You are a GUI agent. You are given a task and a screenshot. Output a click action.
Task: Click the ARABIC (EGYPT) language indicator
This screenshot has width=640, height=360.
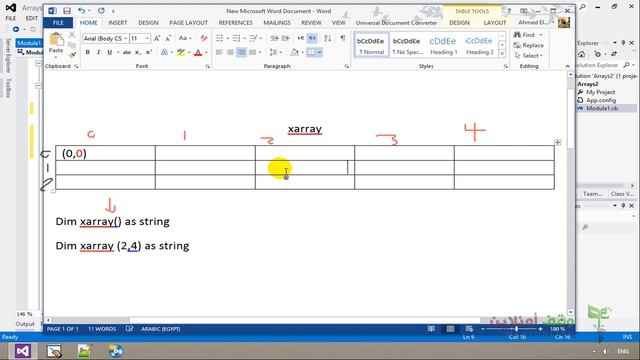point(160,329)
